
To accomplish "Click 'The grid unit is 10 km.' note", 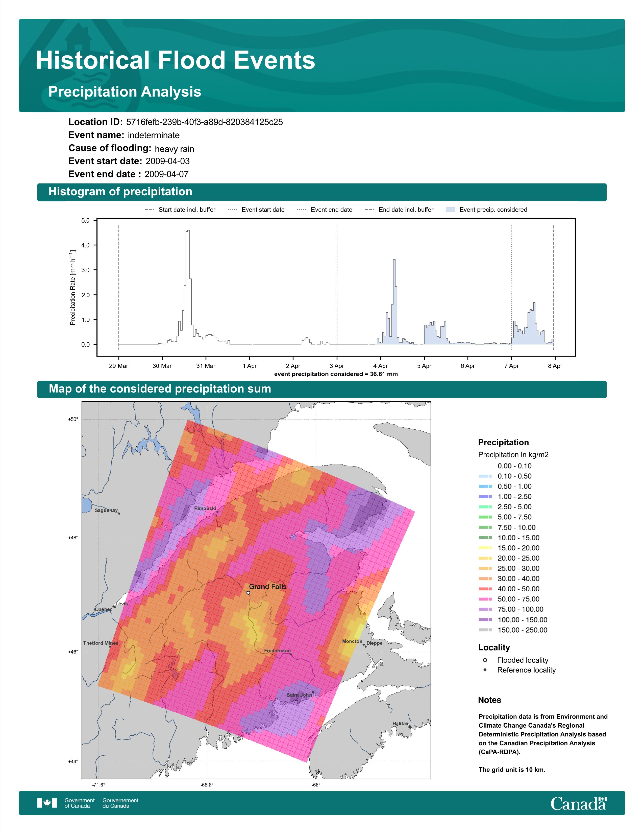I will point(512,770).
